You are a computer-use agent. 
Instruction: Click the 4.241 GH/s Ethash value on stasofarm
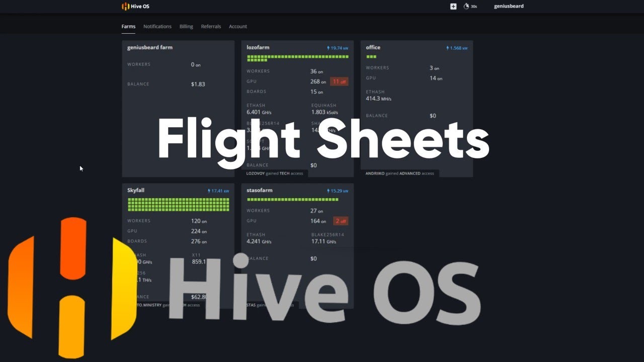[x=259, y=242]
